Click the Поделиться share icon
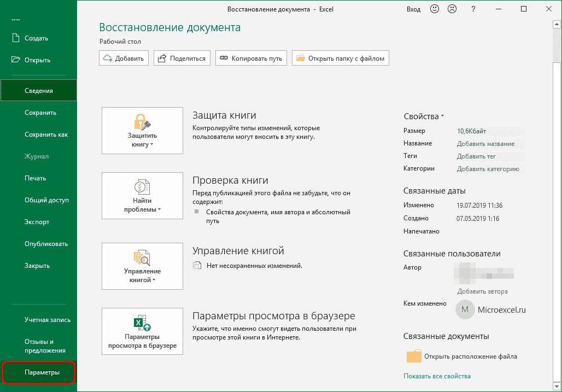562x392 pixels. [163, 57]
